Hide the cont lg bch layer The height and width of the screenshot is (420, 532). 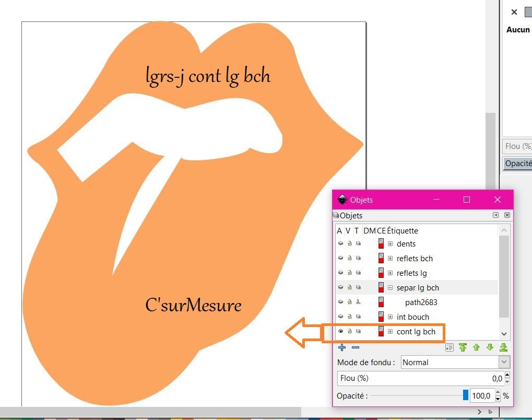coord(340,331)
